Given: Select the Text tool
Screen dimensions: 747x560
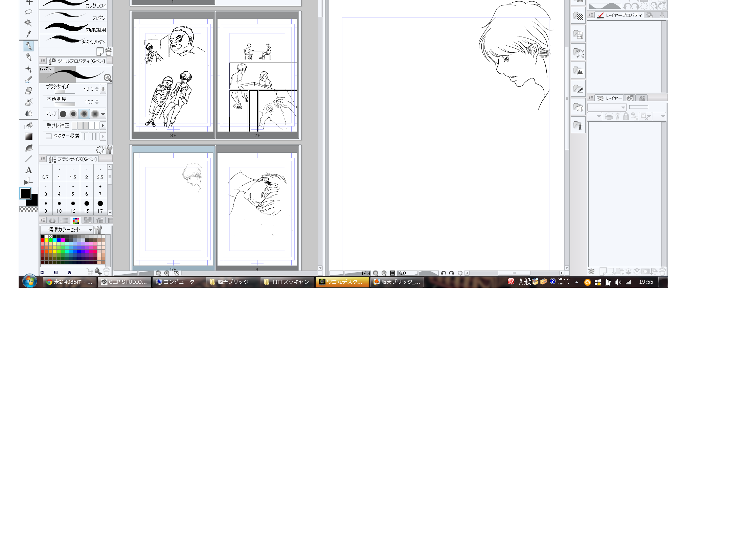Looking at the screenshot, I should tap(29, 170).
